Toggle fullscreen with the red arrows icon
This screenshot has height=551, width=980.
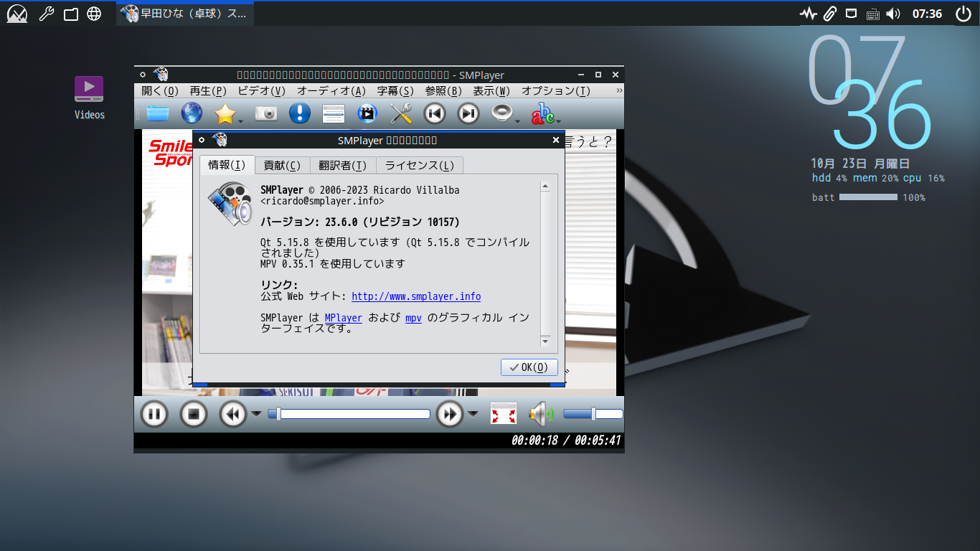[504, 414]
